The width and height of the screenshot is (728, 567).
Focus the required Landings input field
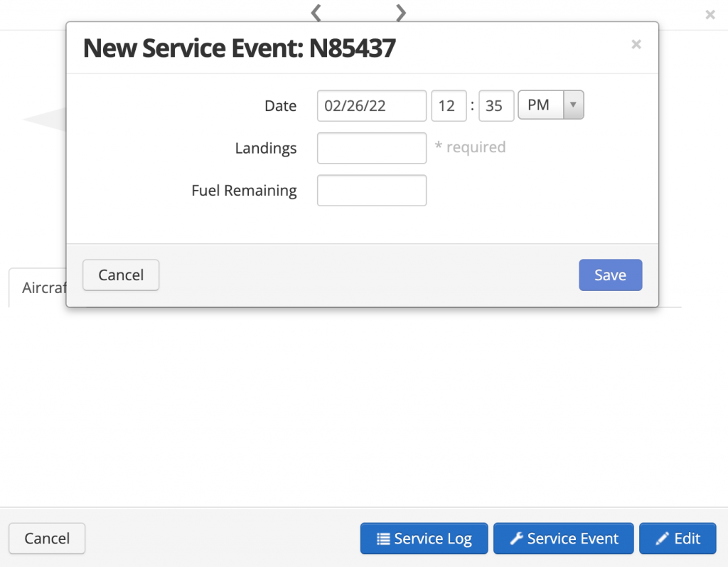click(x=371, y=148)
